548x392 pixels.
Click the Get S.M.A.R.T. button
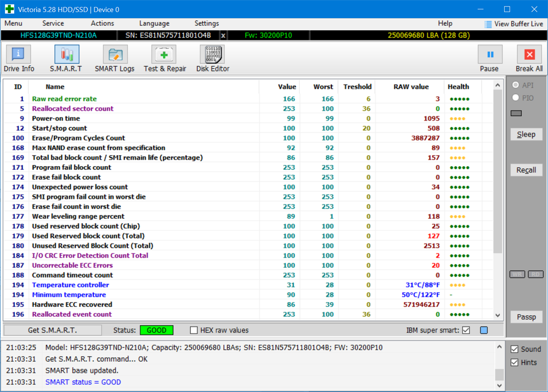53,330
